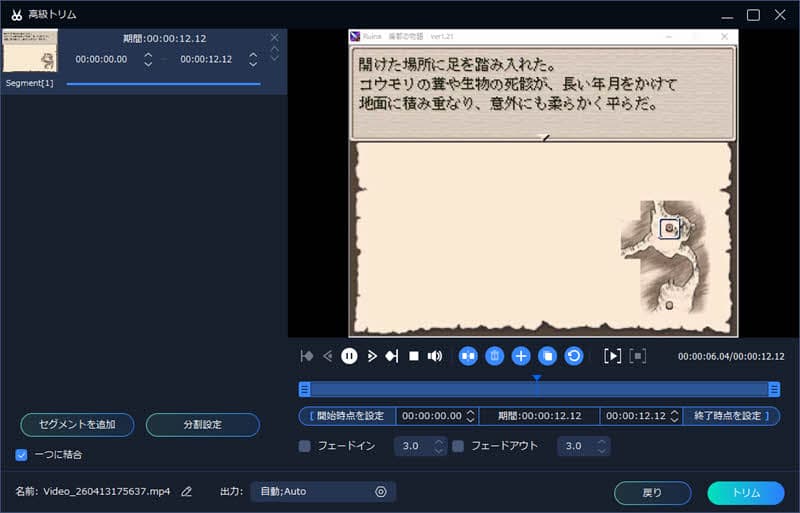Toggle the フェードアウト checkbox

coord(458,446)
